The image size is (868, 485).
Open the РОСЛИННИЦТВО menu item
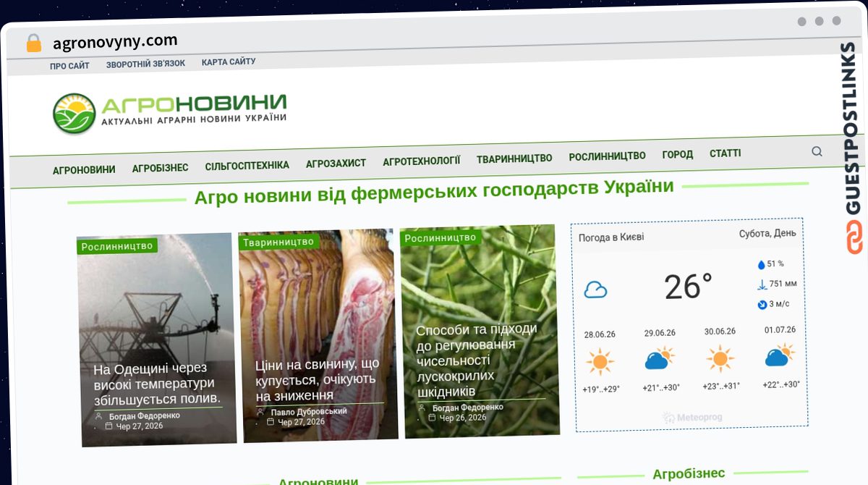point(607,156)
